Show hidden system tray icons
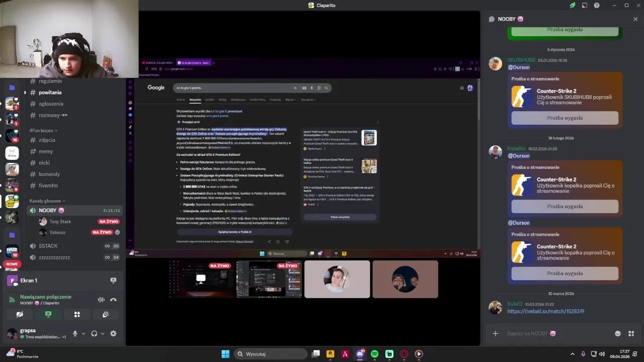Viewport: 644px width, 362px height. point(572,354)
